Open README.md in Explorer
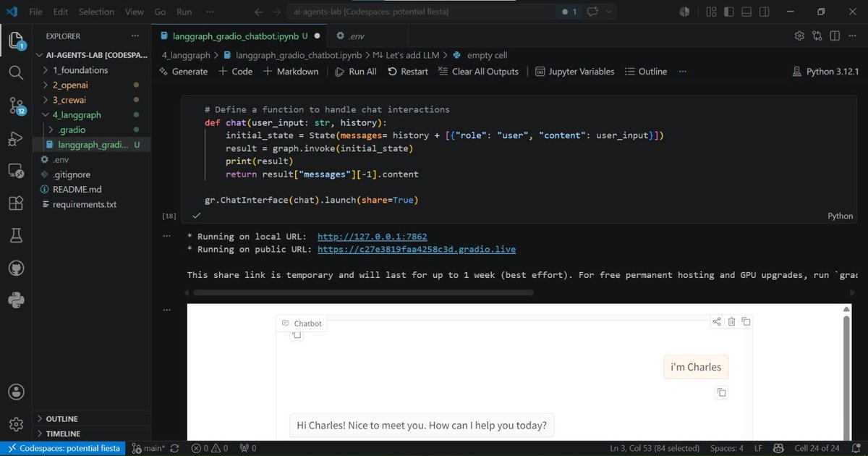The image size is (868, 456). [x=77, y=189]
